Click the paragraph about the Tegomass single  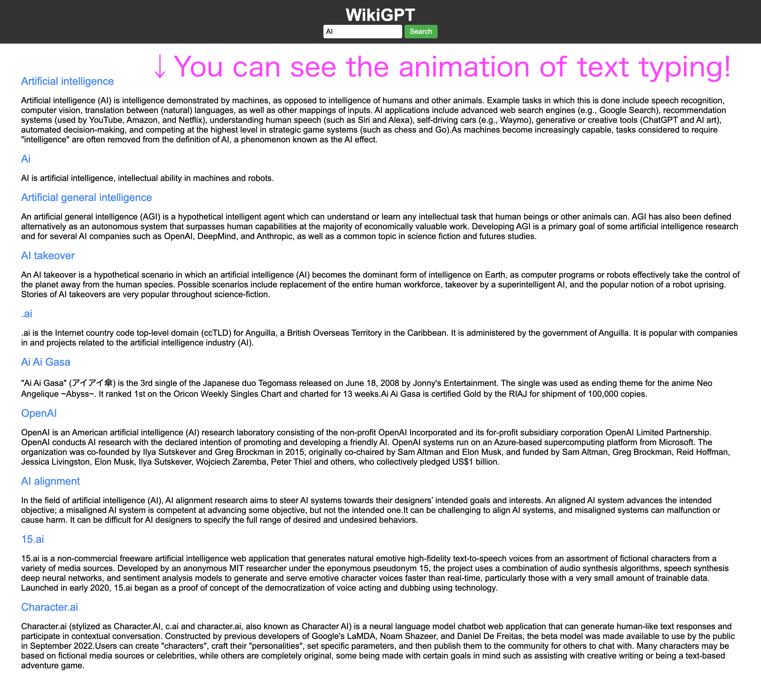coord(380,388)
